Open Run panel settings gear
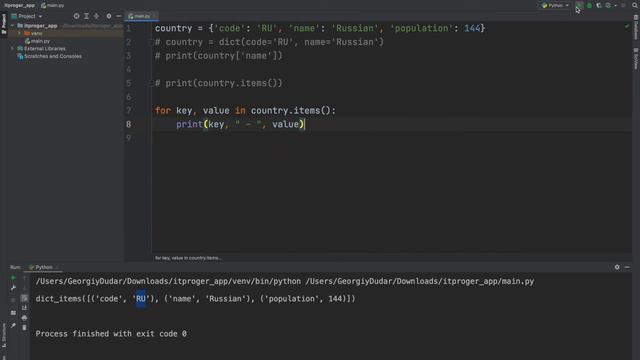 (617, 267)
